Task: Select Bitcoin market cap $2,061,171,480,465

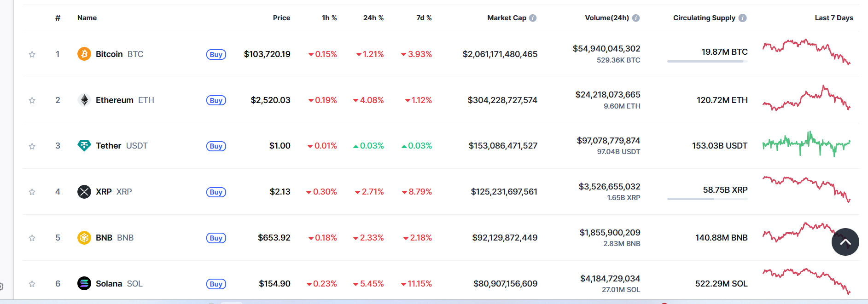Action: point(500,54)
